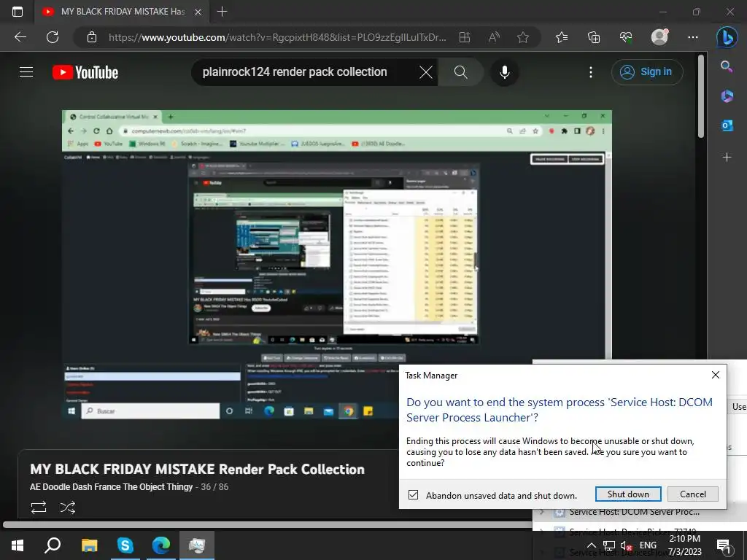Open AE Doodle Dash France playlist owner link
The height and width of the screenshot is (560, 747).
(111, 486)
